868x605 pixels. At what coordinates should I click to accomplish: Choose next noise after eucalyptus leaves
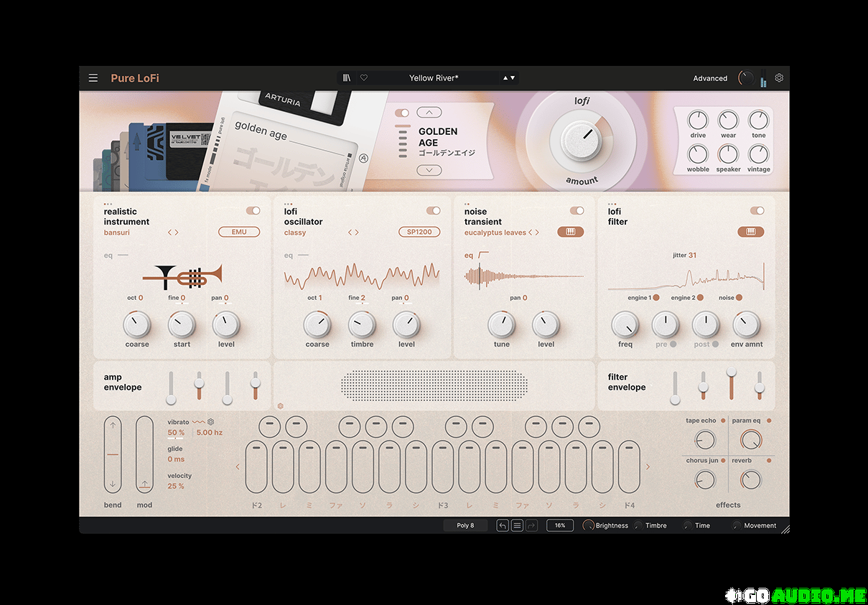537,233
